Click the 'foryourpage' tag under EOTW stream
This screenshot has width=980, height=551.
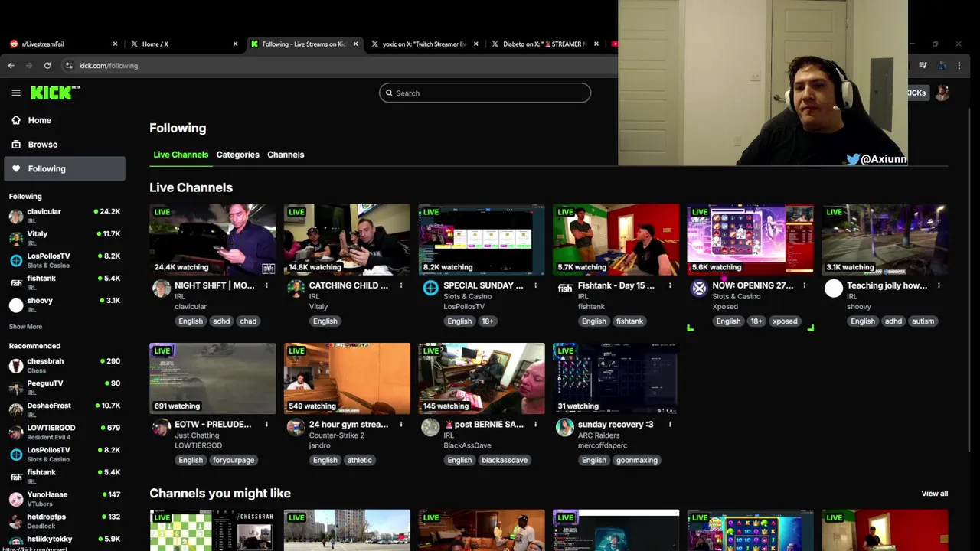click(x=234, y=460)
